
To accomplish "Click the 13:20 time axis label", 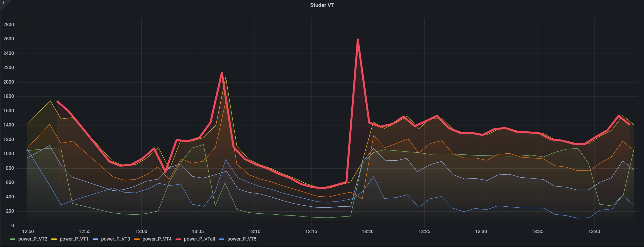I will (x=367, y=231).
